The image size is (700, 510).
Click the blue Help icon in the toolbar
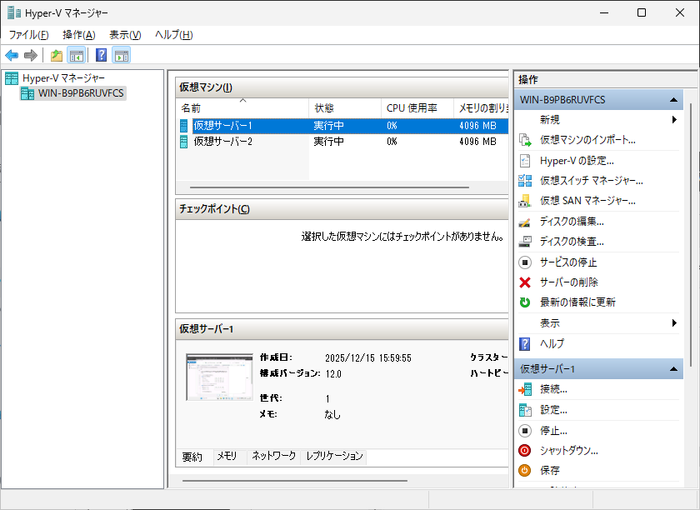[101, 55]
